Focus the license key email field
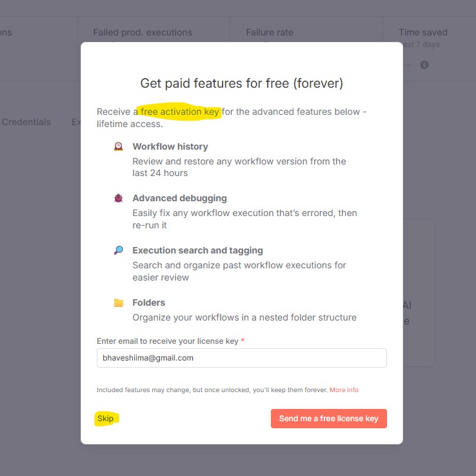 (x=241, y=358)
